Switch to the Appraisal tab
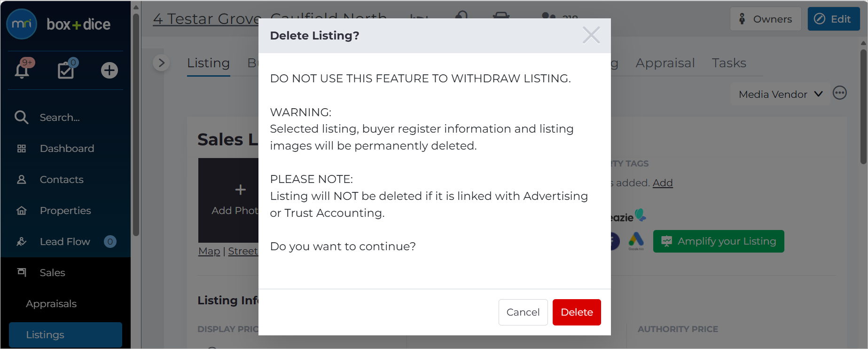Image resolution: width=868 pixels, height=349 pixels. pos(665,63)
